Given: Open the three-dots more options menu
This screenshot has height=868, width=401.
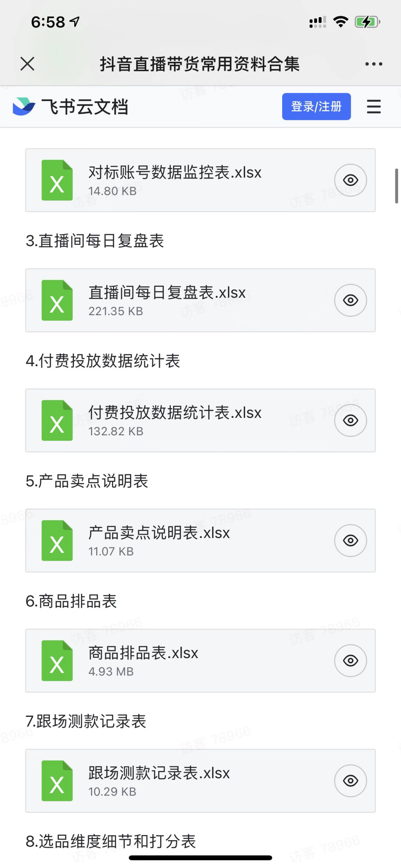Looking at the screenshot, I should (374, 64).
